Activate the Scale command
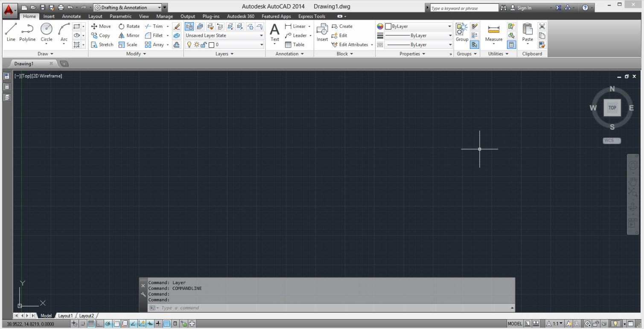 [128, 44]
